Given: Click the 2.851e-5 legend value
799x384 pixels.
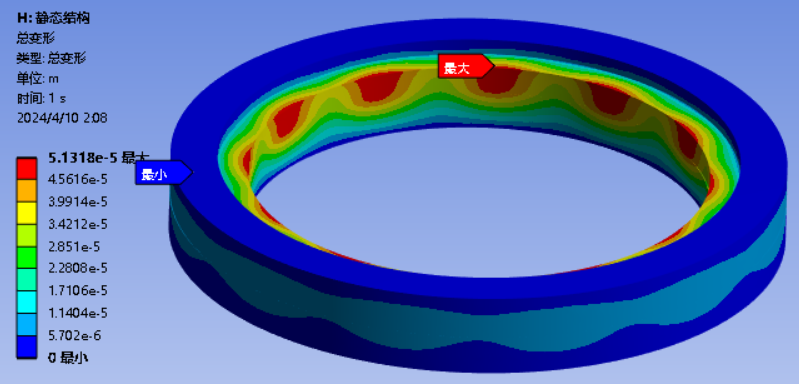Looking at the screenshot, I should click(x=74, y=247).
